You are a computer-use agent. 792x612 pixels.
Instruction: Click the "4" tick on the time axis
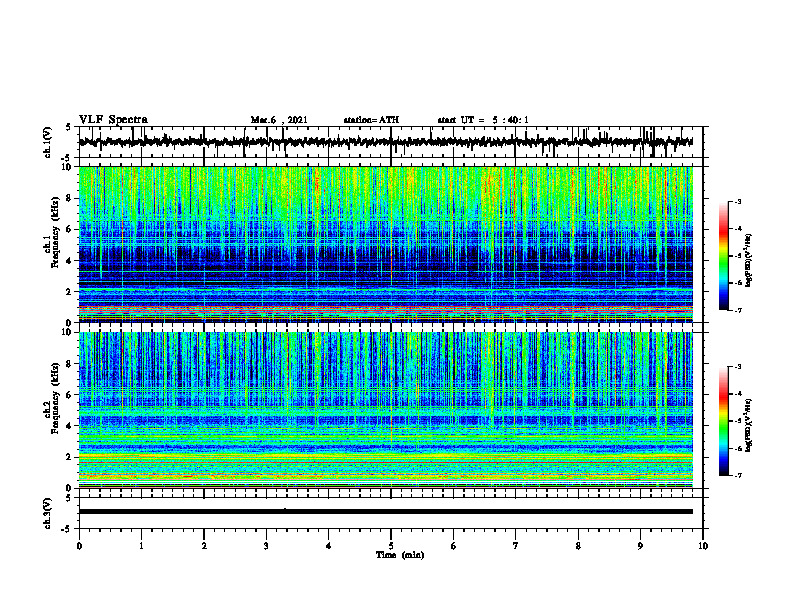(x=329, y=546)
